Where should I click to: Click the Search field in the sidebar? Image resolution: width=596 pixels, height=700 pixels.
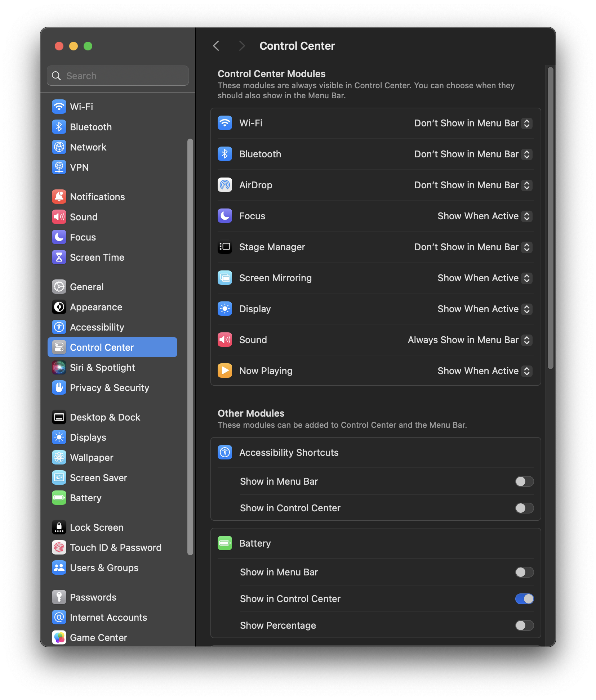click(118, 76)
